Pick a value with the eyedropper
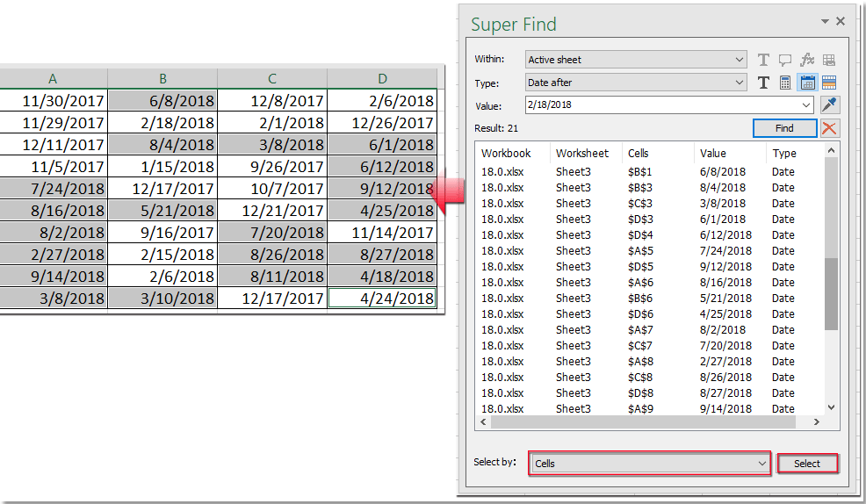This screenshot has width=866, height=504. (829, 104)
